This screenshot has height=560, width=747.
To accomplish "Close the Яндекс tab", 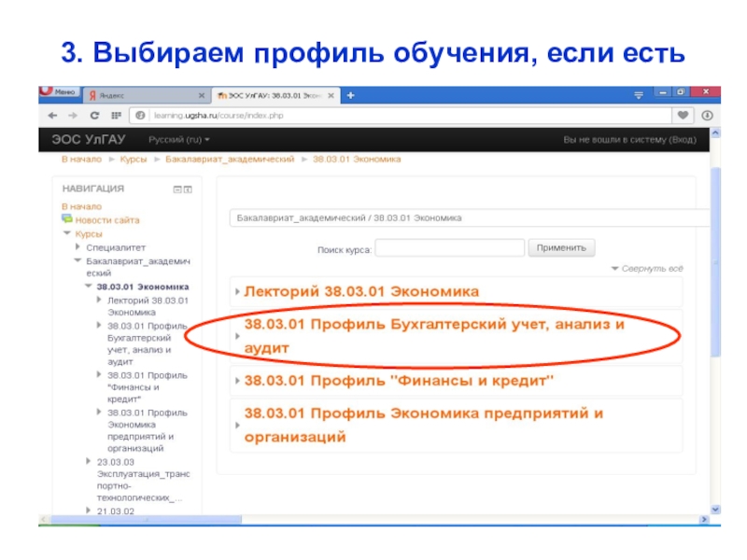I will (x=202, y=95).
